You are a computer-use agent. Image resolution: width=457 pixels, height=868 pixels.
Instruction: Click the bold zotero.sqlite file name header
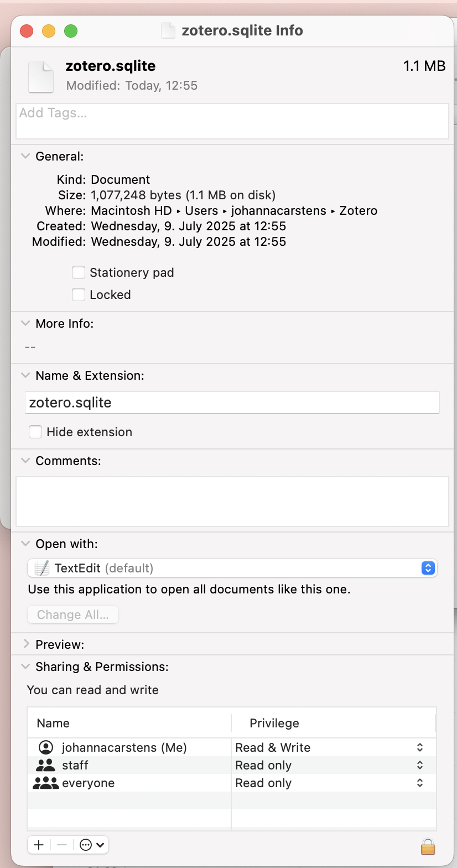(x=111, y=66)
